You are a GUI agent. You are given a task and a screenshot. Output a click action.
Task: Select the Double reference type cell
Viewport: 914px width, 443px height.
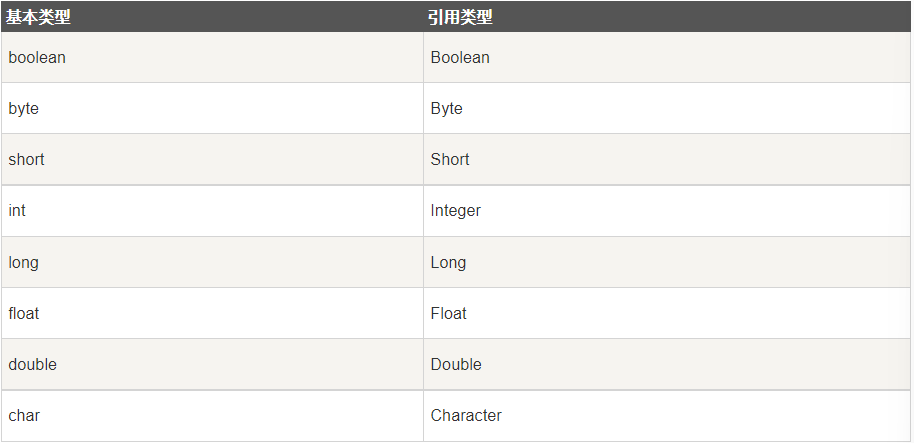tap(456, 365)
